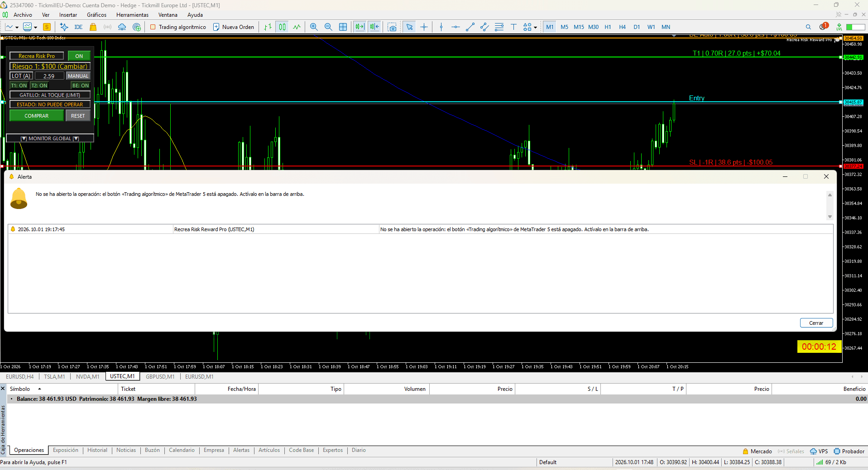Open the indicators list dropdown arrow

[35, 28]
